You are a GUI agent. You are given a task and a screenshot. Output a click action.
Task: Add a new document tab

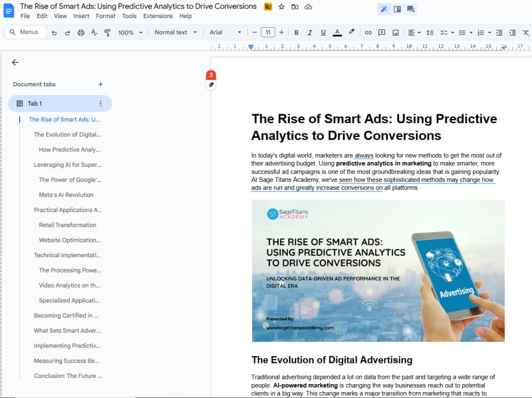tap(101, 84)
